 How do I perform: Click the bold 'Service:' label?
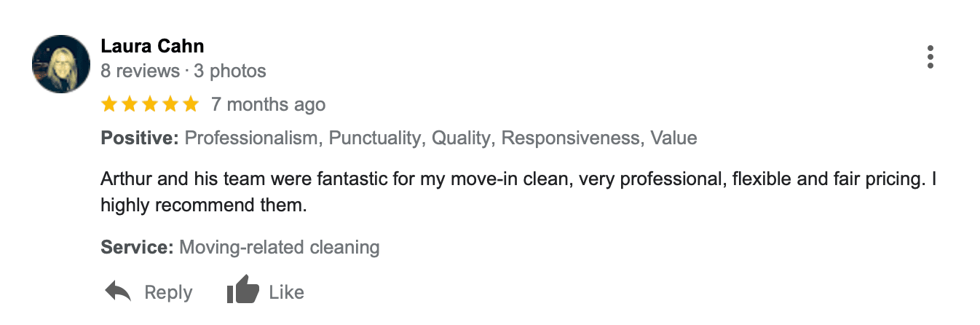(137, 248)
